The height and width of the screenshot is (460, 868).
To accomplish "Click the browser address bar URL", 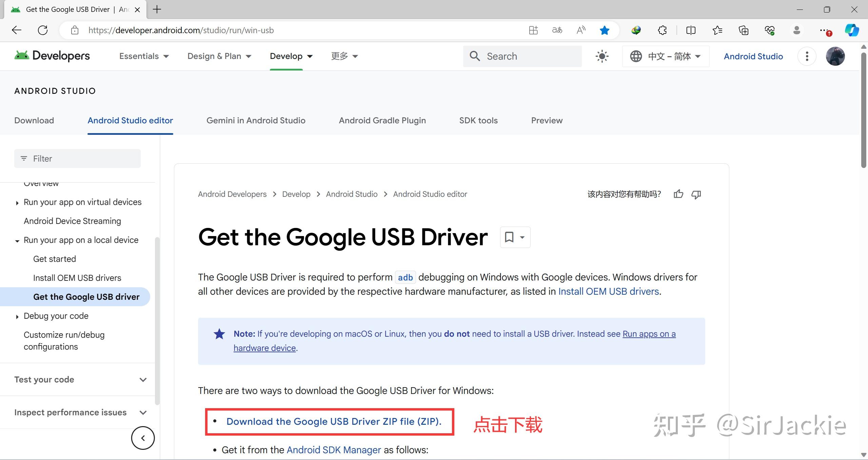I will coord(181,30).
